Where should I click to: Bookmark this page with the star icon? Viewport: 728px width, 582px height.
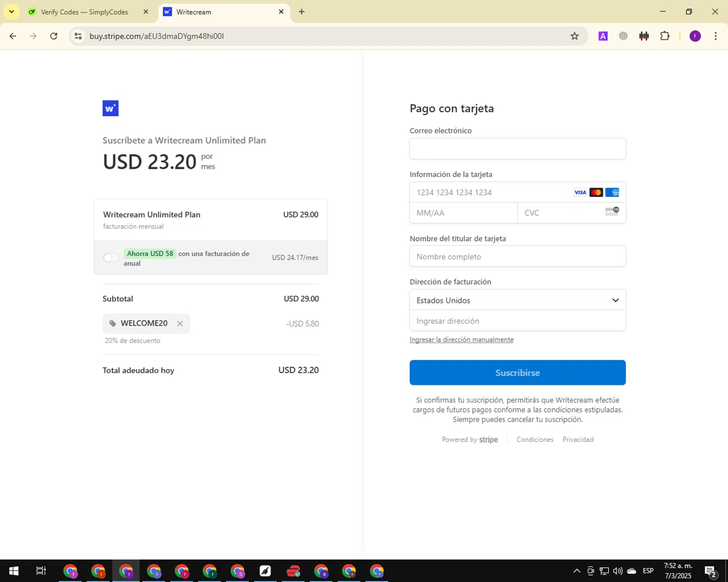(x=575, y=36)
